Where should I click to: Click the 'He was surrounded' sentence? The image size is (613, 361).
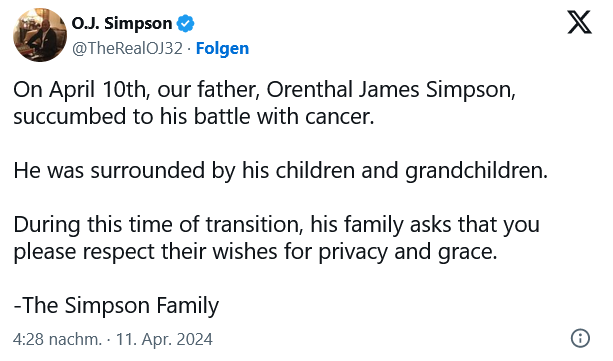(x=280, y=171)
